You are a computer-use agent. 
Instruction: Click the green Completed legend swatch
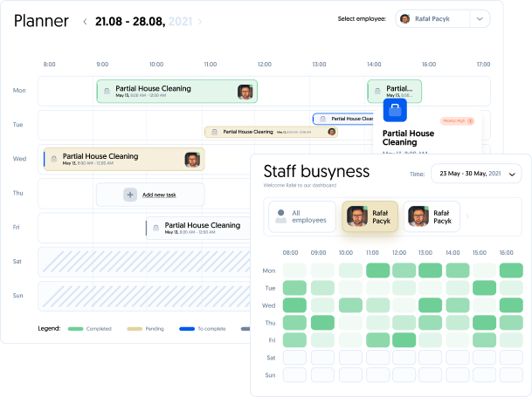pyautogui.click(x=74, y=329)
